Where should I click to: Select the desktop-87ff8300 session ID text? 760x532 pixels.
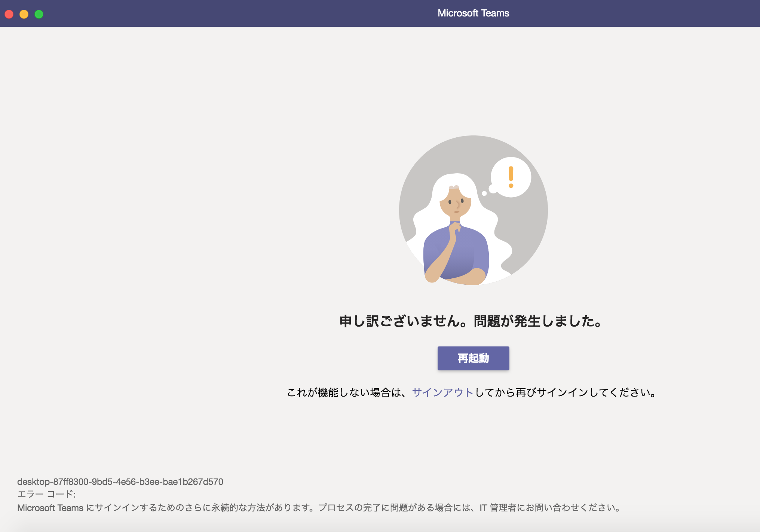(120, 481)
